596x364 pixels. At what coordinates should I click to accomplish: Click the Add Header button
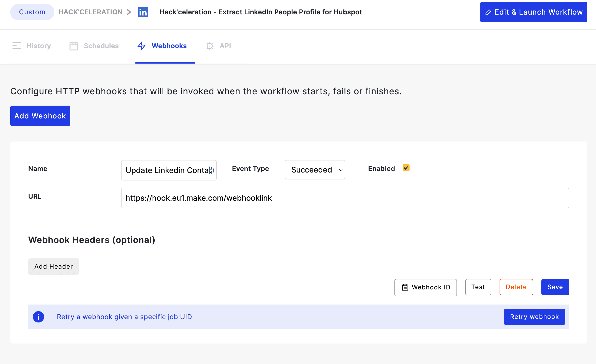coord(54,267)
